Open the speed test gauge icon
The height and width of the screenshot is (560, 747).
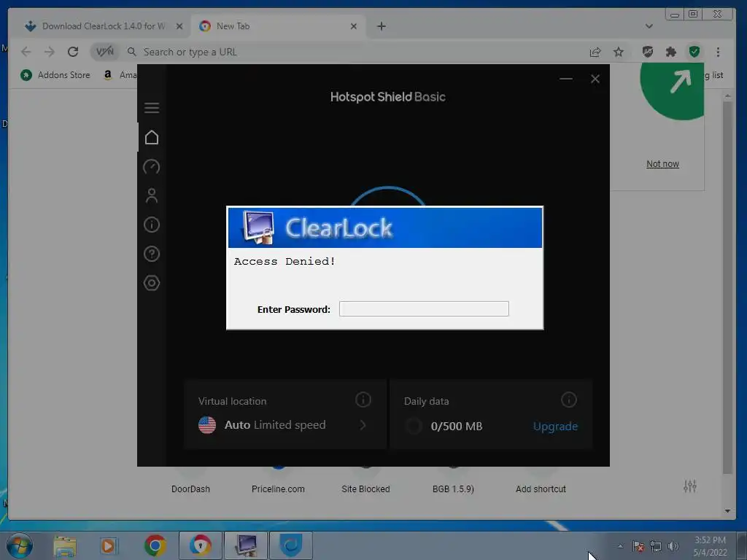[x=152, y=167]
